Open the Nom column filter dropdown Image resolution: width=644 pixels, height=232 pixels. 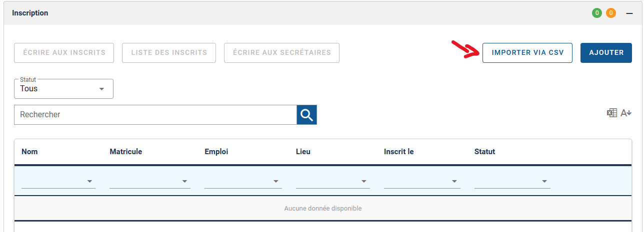[58, 181]
